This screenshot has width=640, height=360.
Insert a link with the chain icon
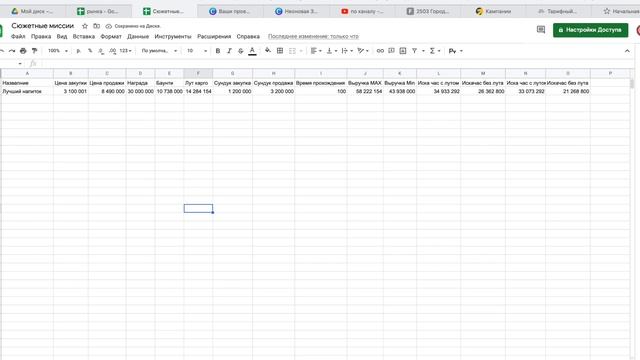coord(380,51)
